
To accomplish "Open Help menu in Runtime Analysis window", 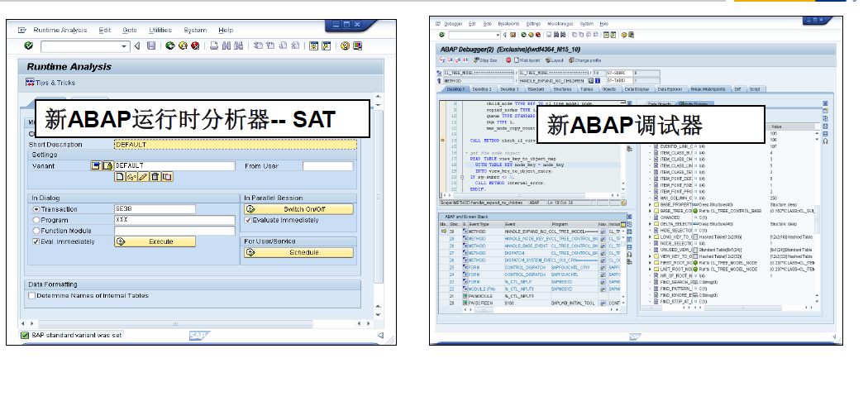I will pyautogui.click(x=226, y=30).
